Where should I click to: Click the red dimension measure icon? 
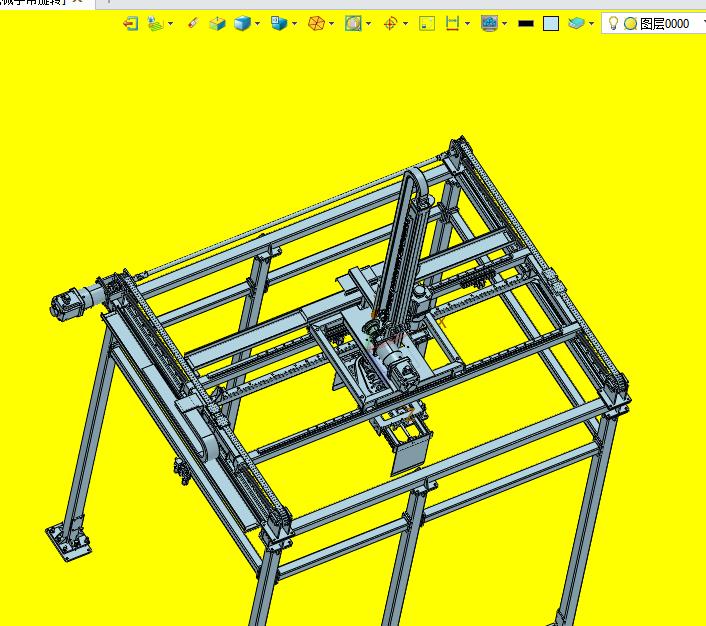coord(452,23)
